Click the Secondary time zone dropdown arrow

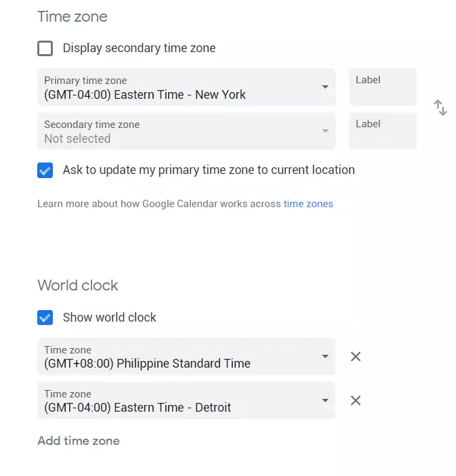[x=325, y=131]
